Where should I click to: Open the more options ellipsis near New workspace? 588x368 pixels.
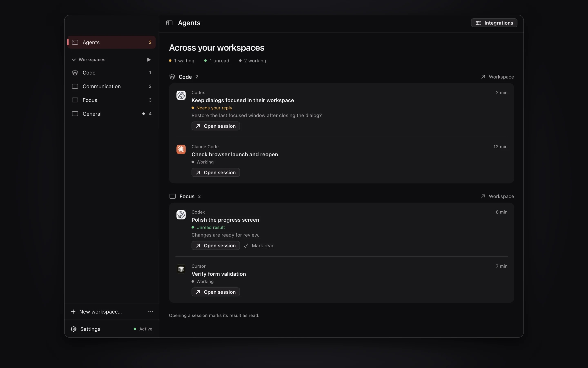(151, 312)
